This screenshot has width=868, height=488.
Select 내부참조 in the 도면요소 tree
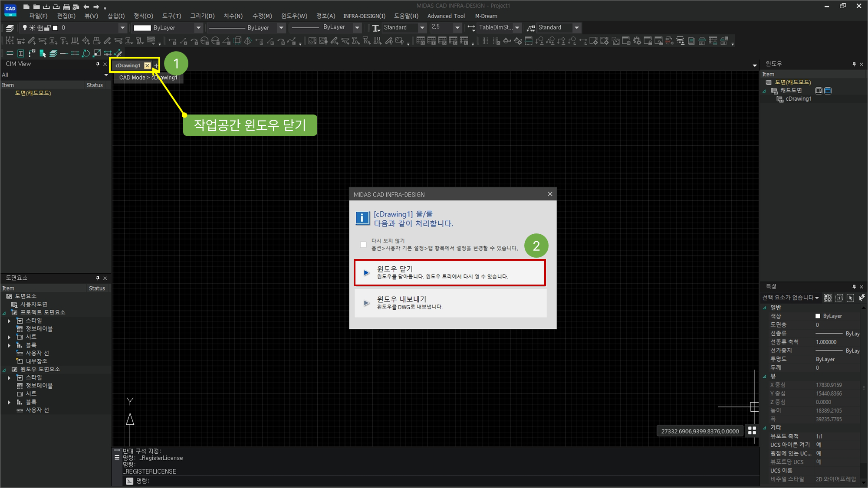[x=36, y=361]
